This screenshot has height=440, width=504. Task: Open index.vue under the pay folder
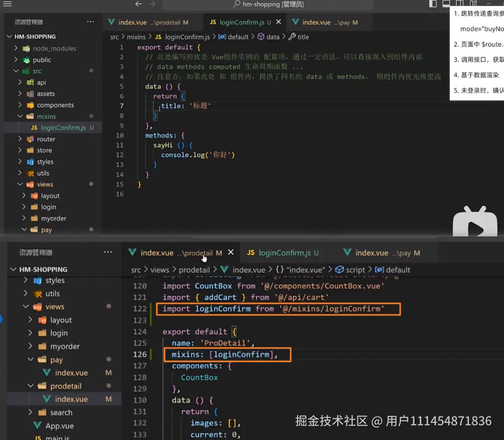pos(71,373)
